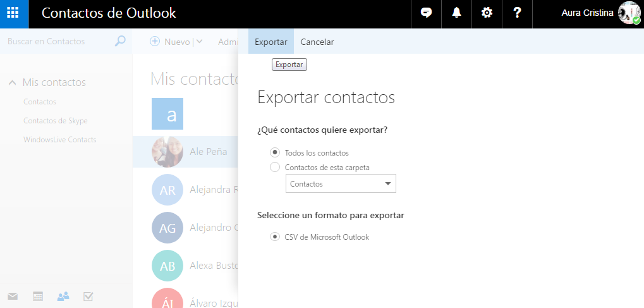Open Tasks checkmark icon in bottom bar
The image size is (644, 308).
pyautogui.click(x=88, y=296)
